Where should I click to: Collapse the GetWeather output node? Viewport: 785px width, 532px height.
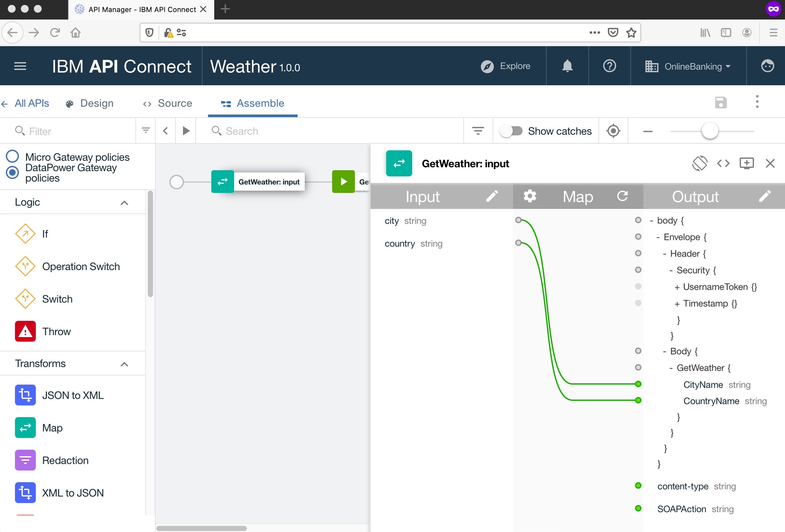(x=671, y=368)
